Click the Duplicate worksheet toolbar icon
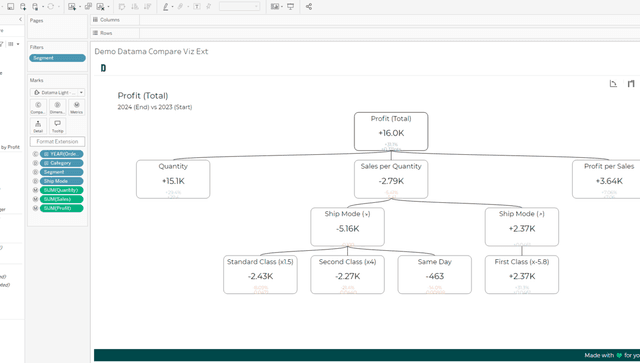The image size is (640, 363). (x=88, y=7)
